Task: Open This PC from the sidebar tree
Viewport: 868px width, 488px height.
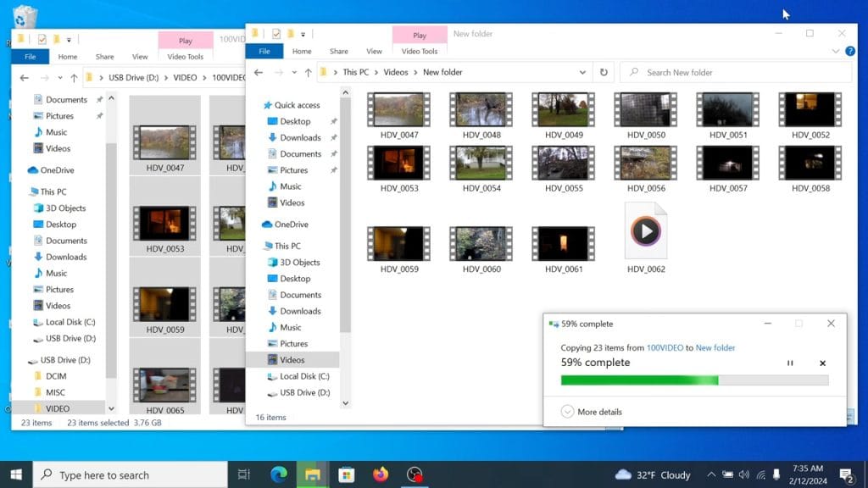Action: pyautogui.click(x=285, y=246)
